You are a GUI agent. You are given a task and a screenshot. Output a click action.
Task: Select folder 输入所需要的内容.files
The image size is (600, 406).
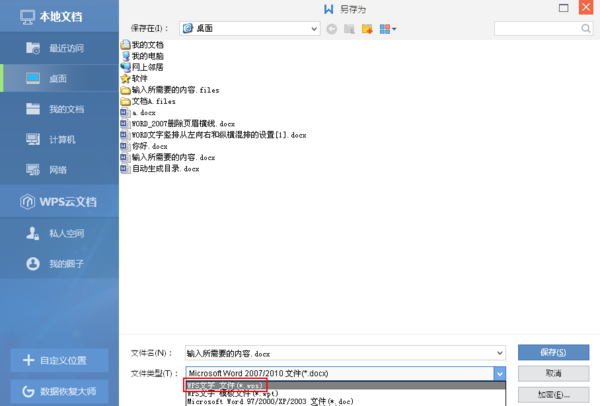[x=170, y=90]
